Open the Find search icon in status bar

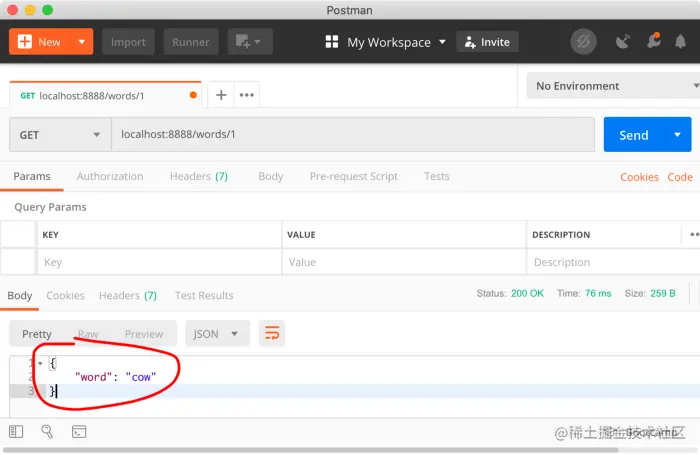point(47,431)
